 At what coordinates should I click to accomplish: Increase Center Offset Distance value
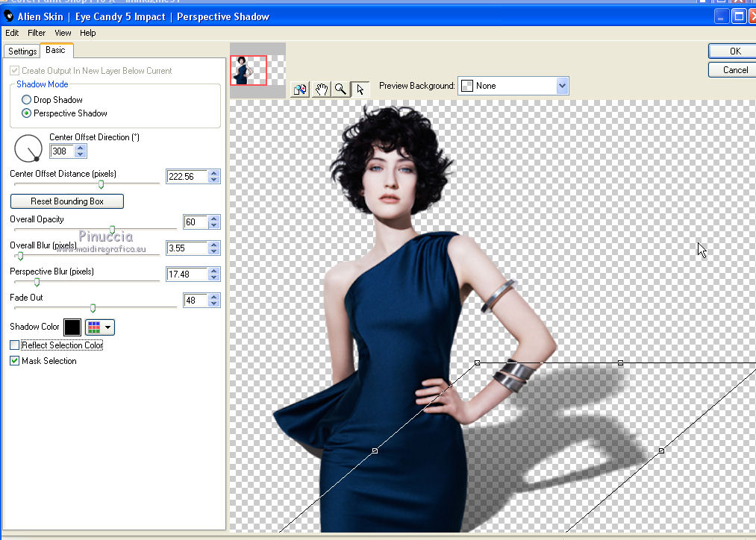(214, 174)
